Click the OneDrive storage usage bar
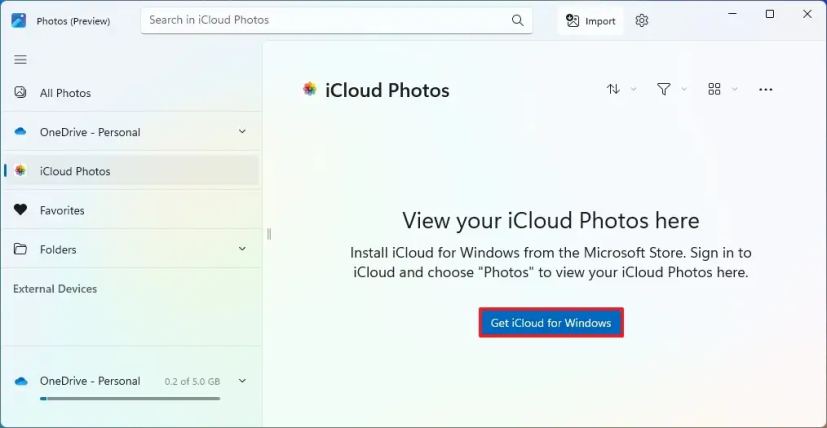 130,398
